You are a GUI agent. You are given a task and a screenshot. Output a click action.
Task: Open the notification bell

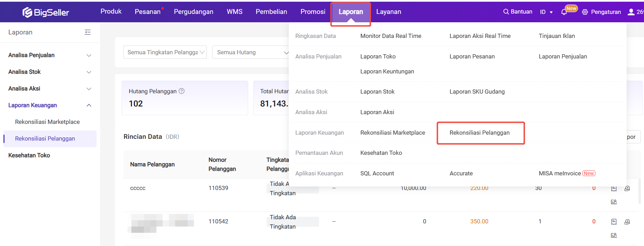pos(564,12)
